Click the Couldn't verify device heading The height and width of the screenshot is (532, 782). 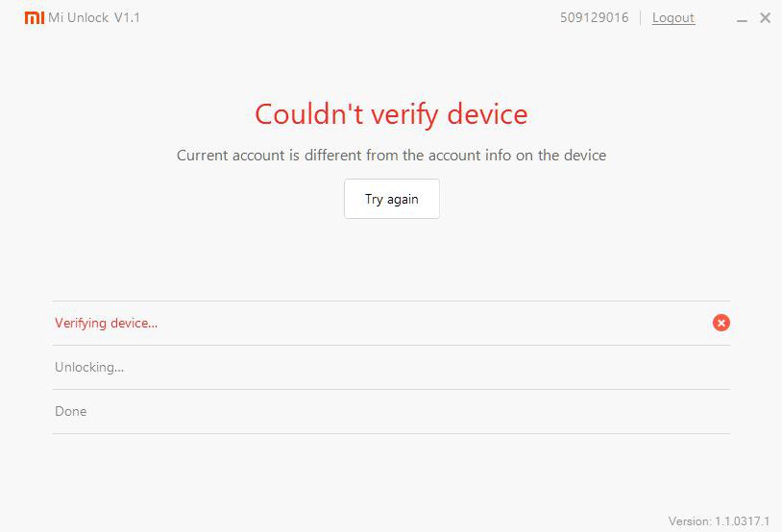[x=391, y=114]
